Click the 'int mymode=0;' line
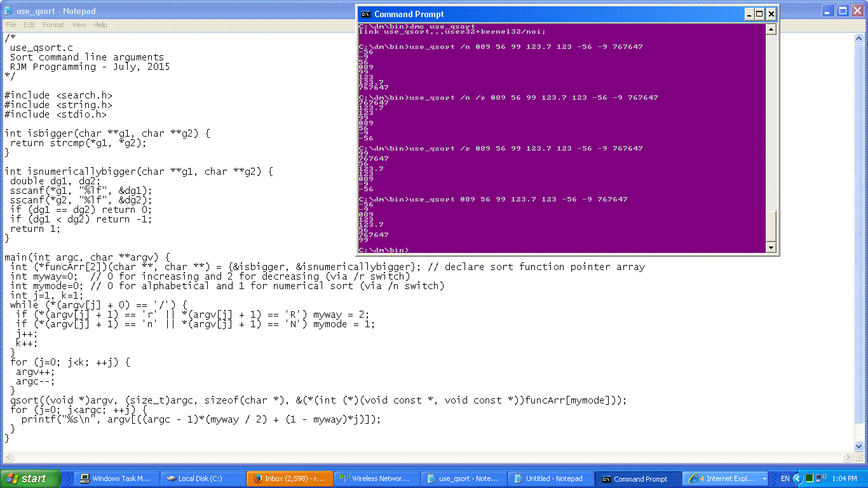Screen dimensions: 868x488 [227, 286]
